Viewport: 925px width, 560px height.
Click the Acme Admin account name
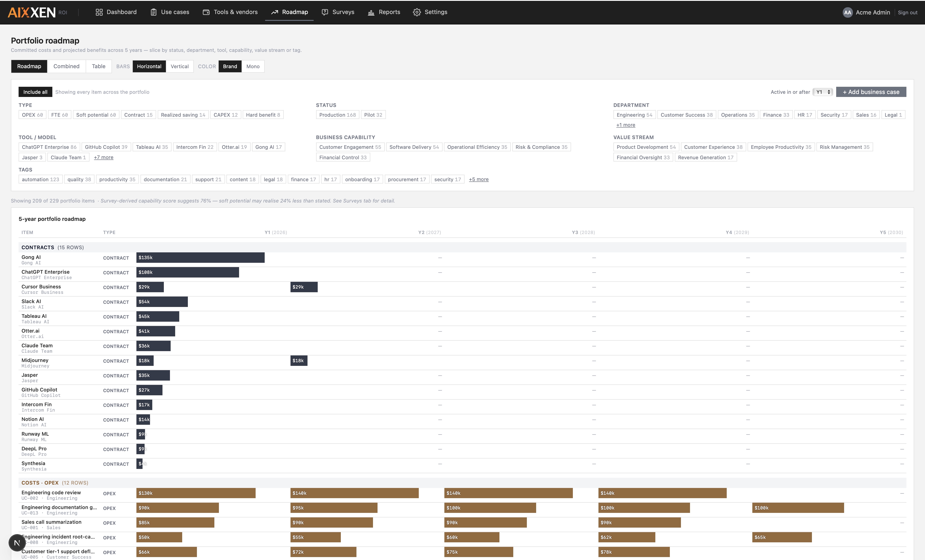tap(873, 12)
